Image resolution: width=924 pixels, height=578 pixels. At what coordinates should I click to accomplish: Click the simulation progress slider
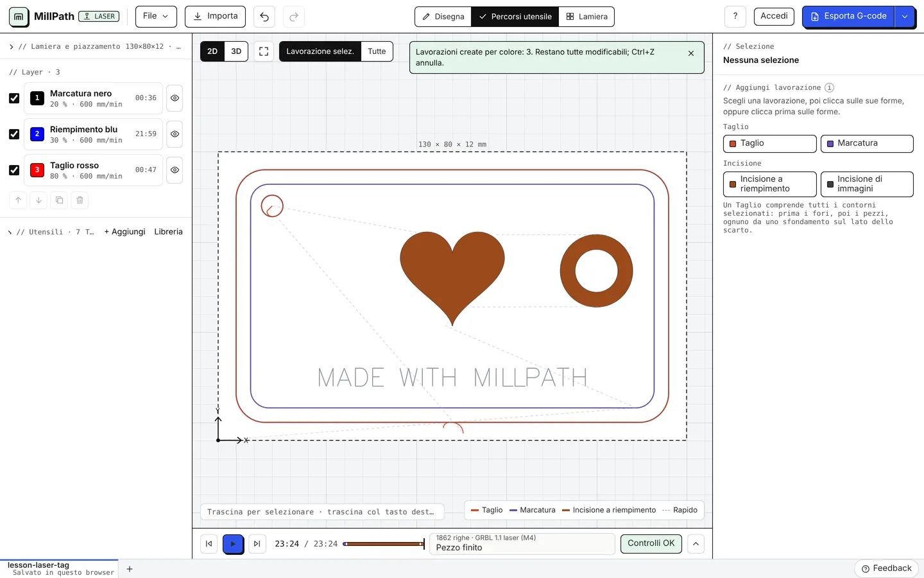[x=384, y=544]
